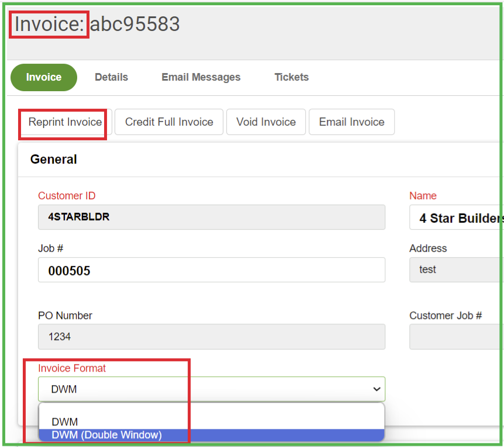This screenshot has height=447, width=504.
Task: Go to the Email Messages tab
Action: [201, 77]
